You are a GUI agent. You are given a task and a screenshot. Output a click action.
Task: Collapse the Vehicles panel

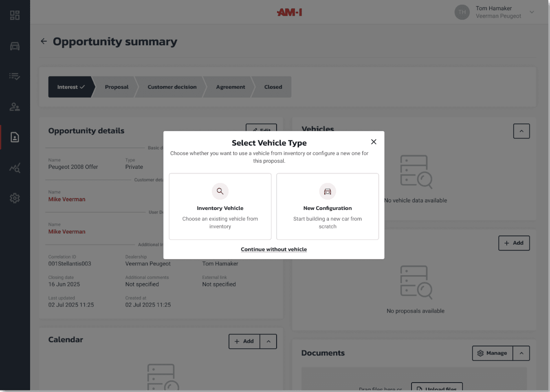521,131
